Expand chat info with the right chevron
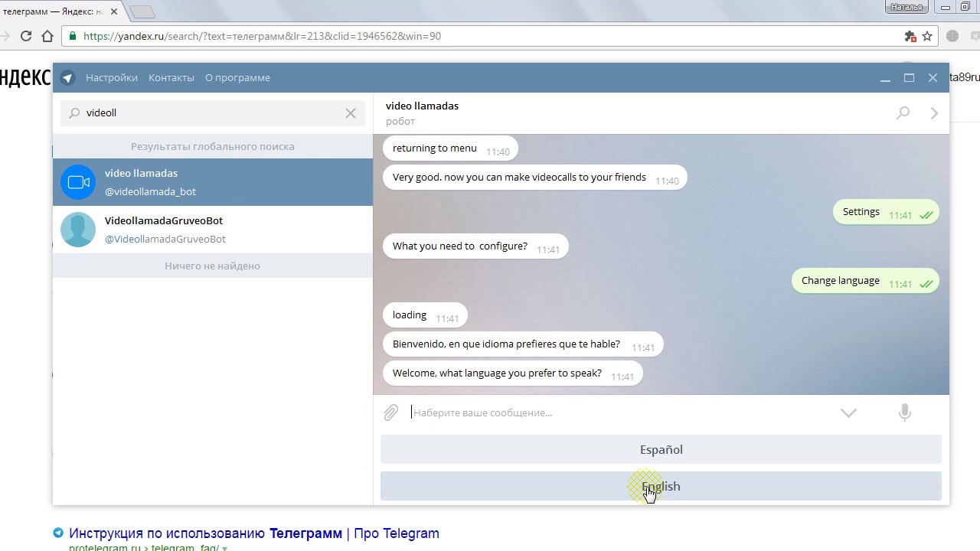The height and width of the screenshot is (551, 980). click(x=934, y=113)
